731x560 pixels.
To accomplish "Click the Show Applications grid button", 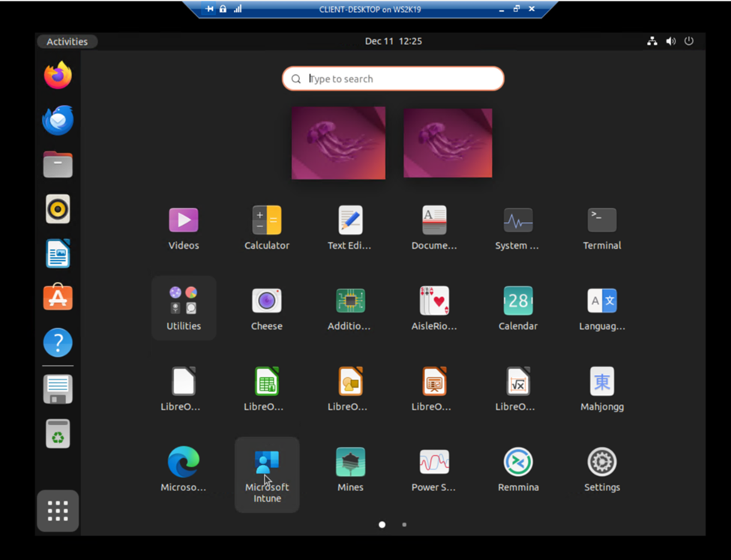I will (x=58, y=511).
